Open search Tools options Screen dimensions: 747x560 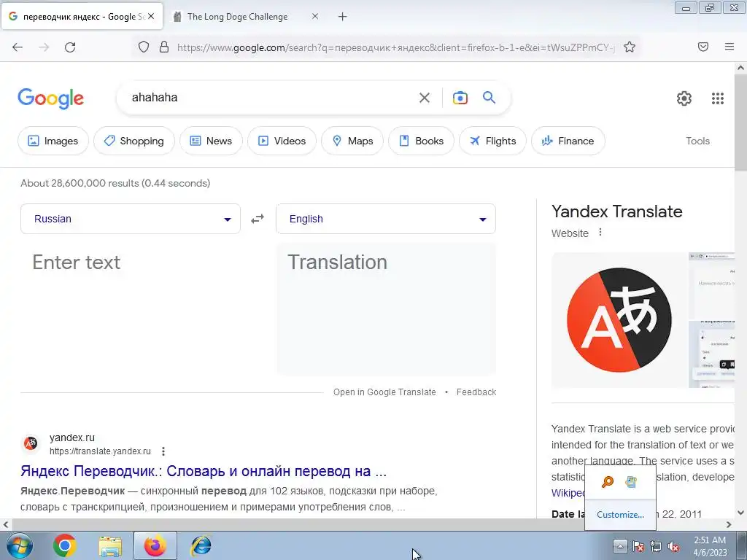coord(697,141)
